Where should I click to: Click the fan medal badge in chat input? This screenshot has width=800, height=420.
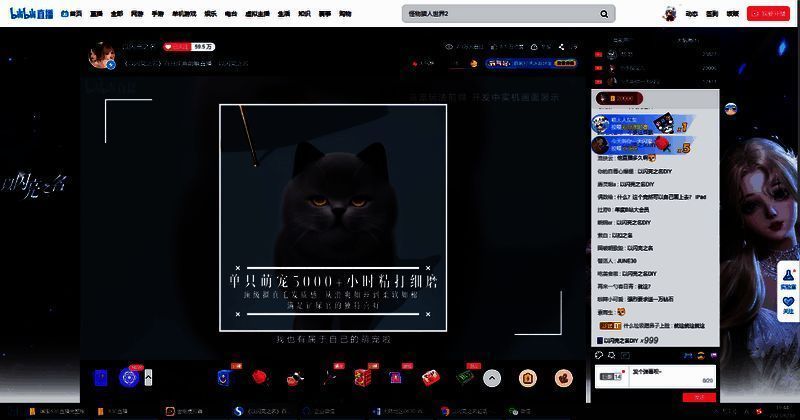611,377
